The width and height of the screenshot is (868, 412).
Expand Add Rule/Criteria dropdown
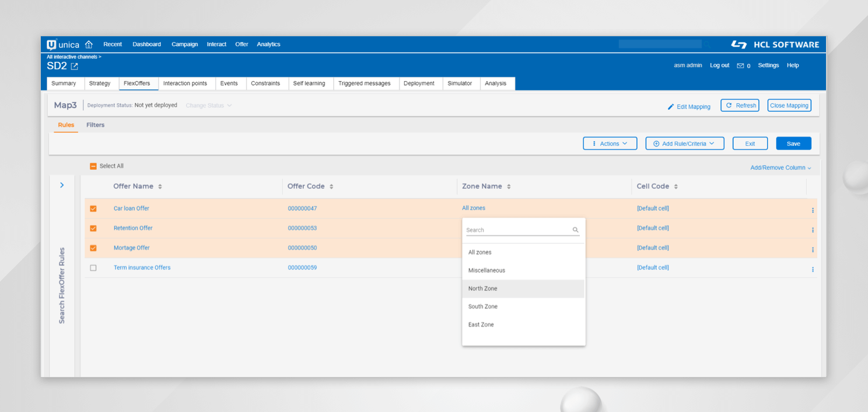684,144
